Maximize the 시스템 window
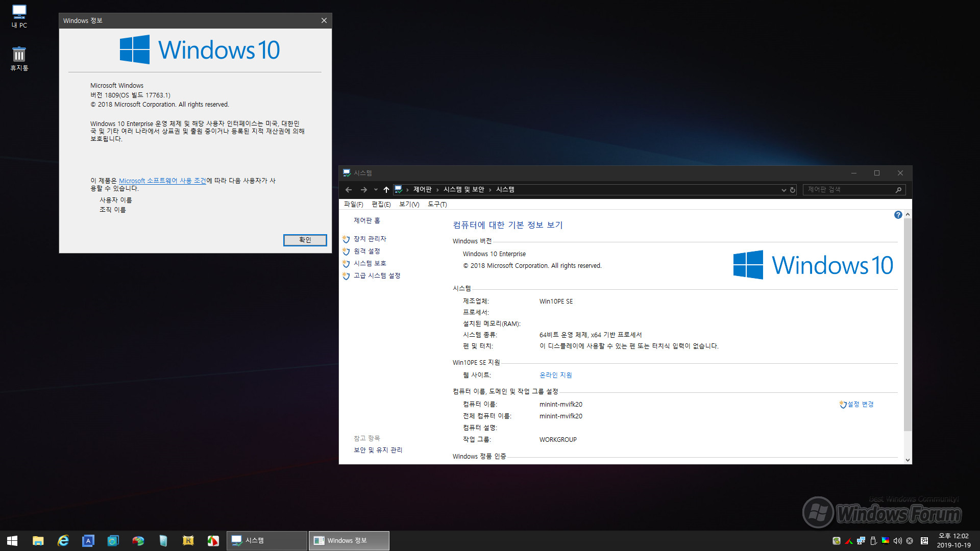The height and width of the screenshot is (551, 980). pyautogui.click(x=877, y=173)
